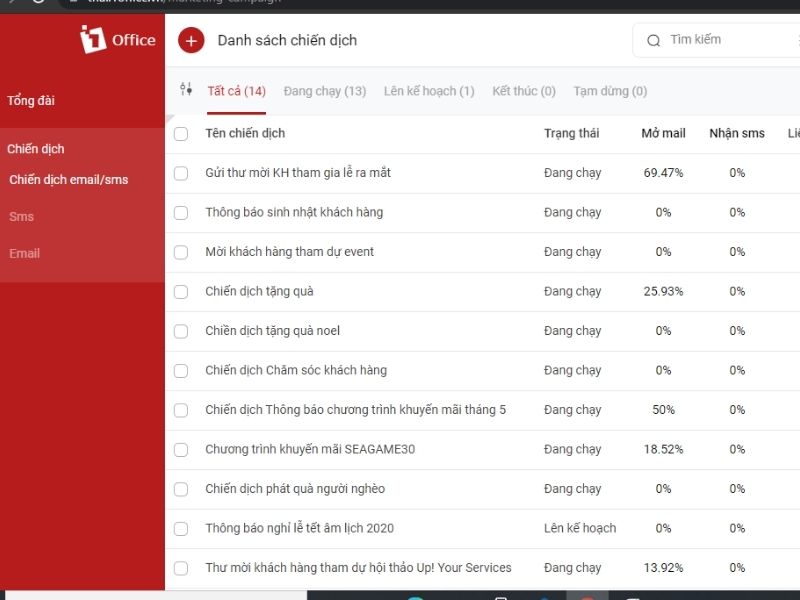The image size is (800, 600).
Task: Open the filter settings icon beside tabs
Action: tap(186, 89)
